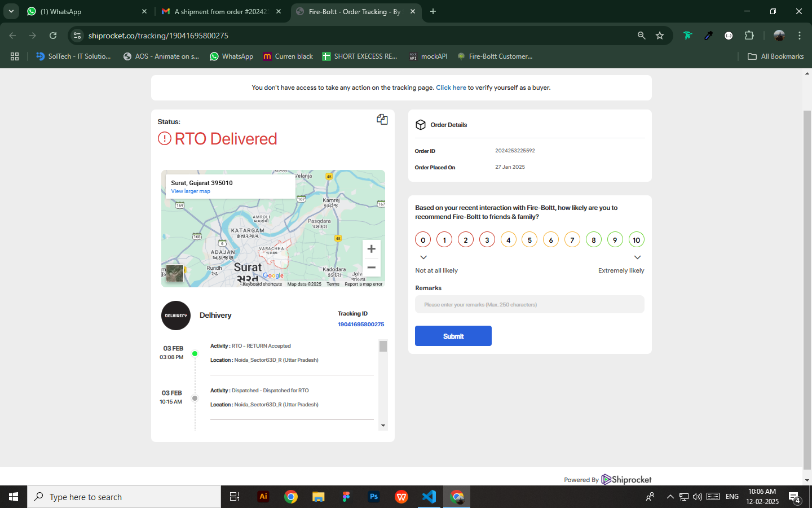This screenshot has width=812, height=508.
Task: Expand the chevron below rating 10
Action: (x=637, y=257)
